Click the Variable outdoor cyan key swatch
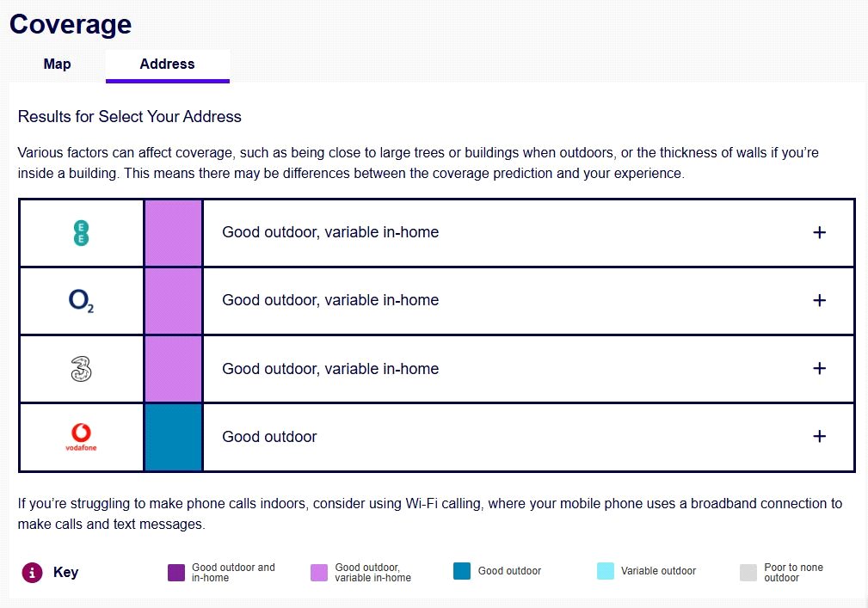868x608 pixels. [x=606, y=571]
